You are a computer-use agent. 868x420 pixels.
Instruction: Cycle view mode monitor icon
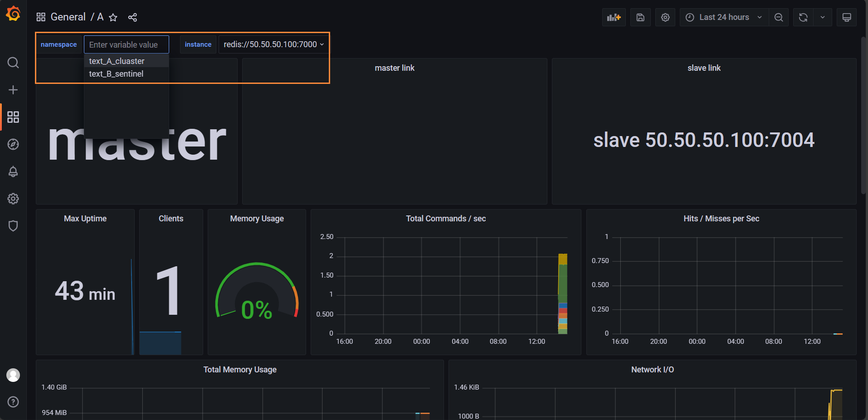847,17
